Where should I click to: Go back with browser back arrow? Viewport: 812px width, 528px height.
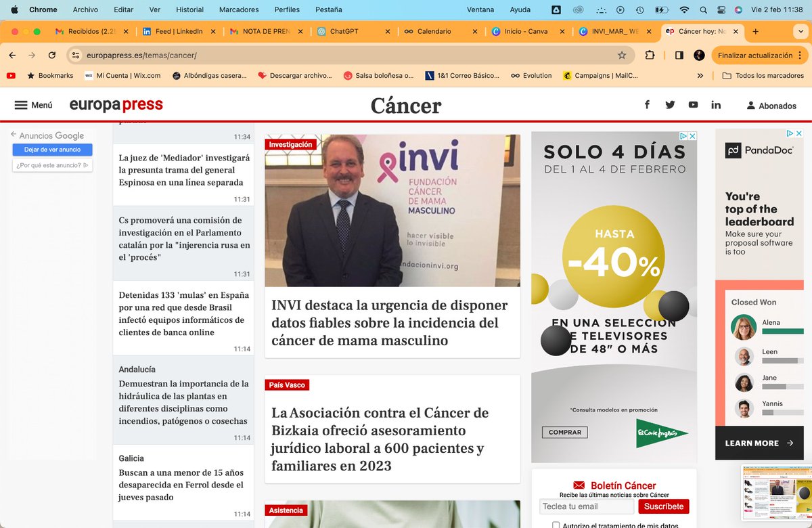tap(13, 56)
